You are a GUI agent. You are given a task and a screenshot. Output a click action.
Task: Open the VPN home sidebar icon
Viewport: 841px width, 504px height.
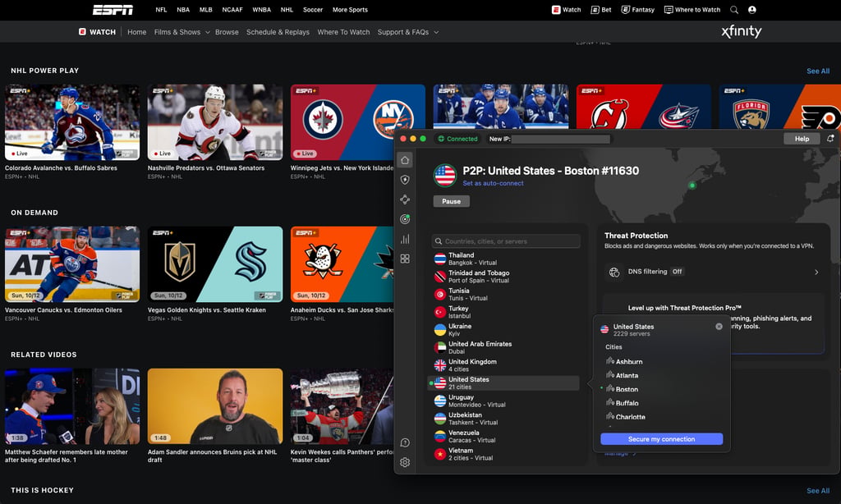(405, 160)
